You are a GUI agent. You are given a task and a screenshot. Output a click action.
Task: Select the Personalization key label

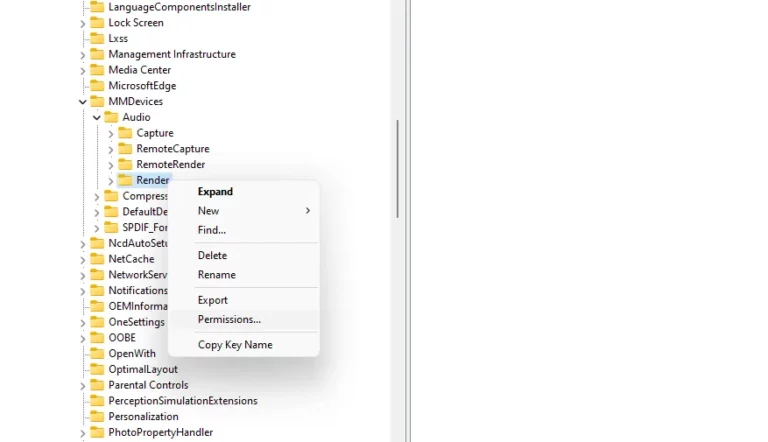143,417
